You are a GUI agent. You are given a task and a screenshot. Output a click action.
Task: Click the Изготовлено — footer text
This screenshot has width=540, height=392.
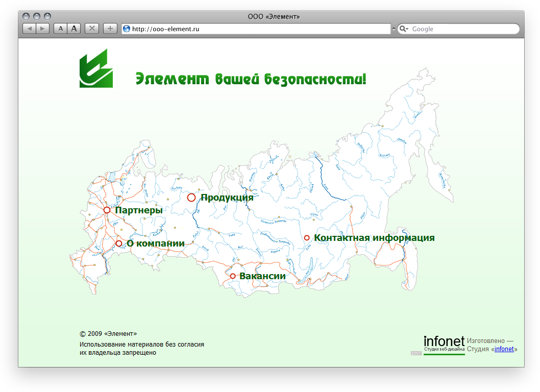click(x=490, y=340)
